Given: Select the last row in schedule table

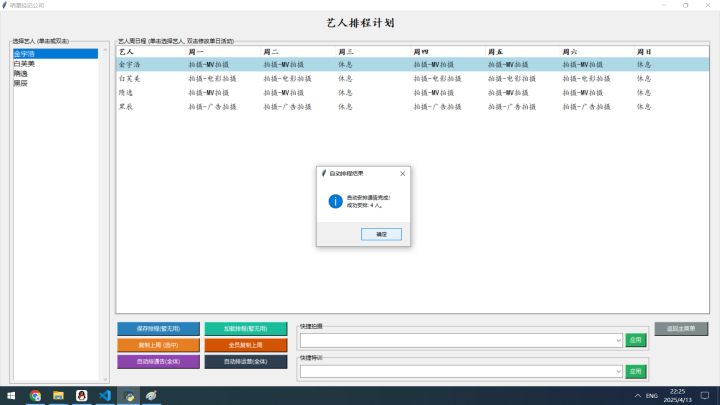Looking at the screenshot, I should (412, 107).
